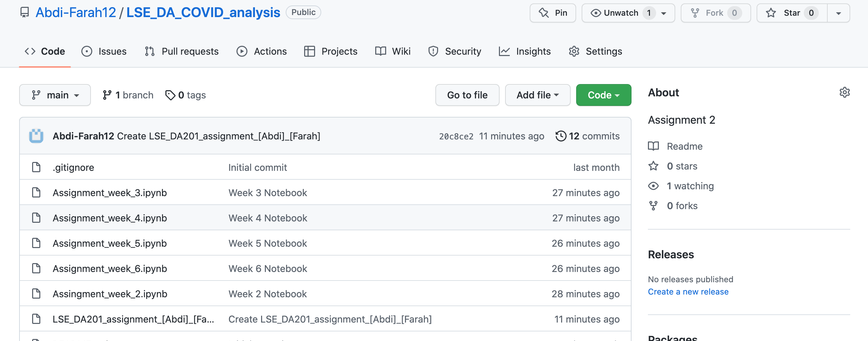Open the About section settings gear
Screen dimensions: 868x341
(x=845, y=92)
